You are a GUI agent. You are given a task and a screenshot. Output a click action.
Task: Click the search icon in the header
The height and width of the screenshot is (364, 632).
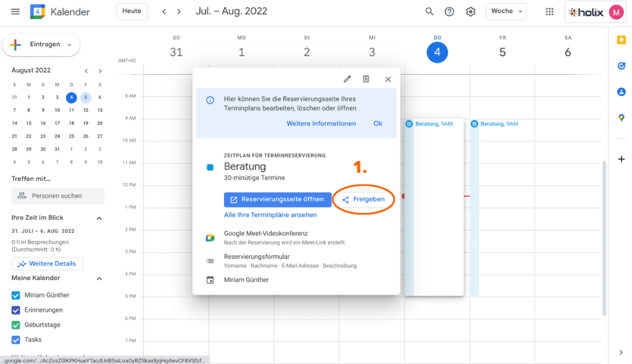coord(430,11)
